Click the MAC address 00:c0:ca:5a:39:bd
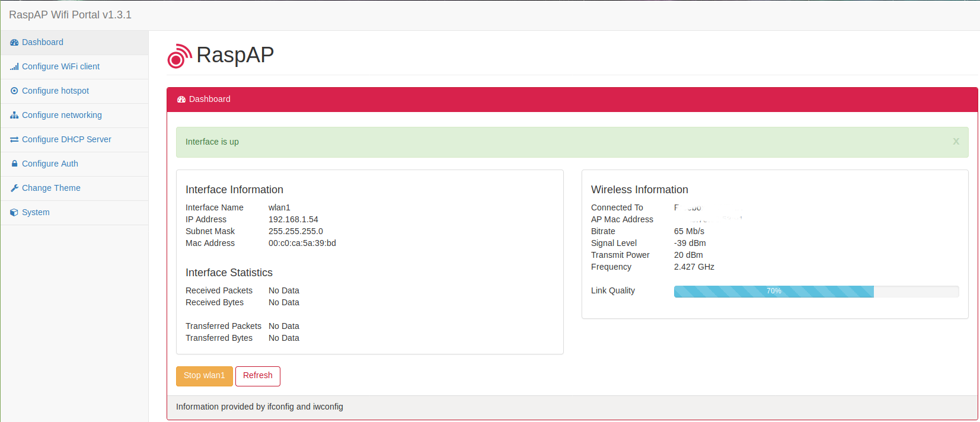This screenshot has height=422, width=980. (302, 243)
